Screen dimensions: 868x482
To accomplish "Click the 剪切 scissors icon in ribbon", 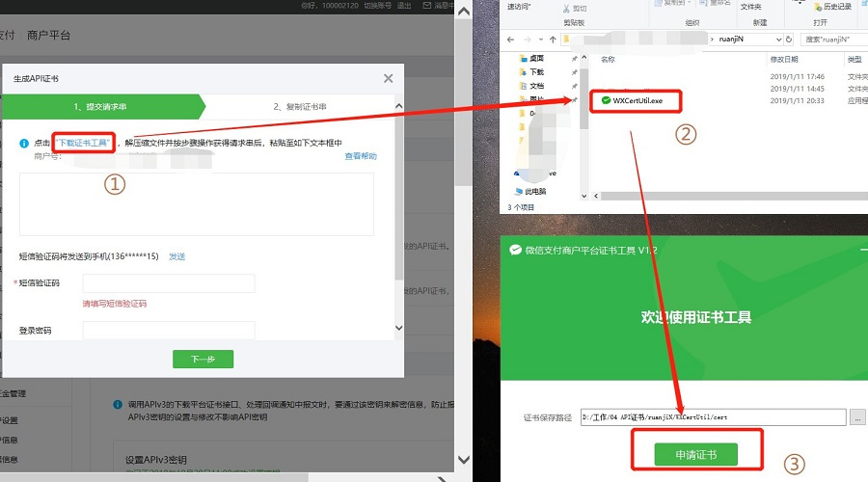I will [x=566, y=9].
